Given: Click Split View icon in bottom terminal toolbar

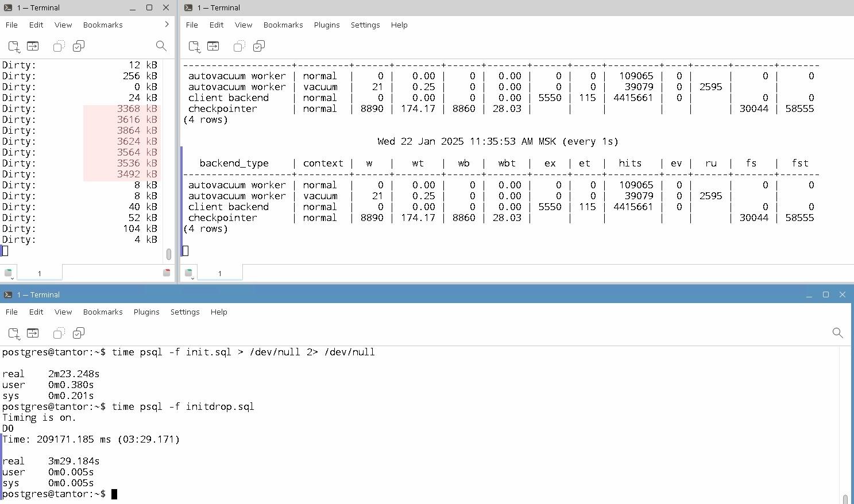Looking at the screenshot, I should pos(33,334).
